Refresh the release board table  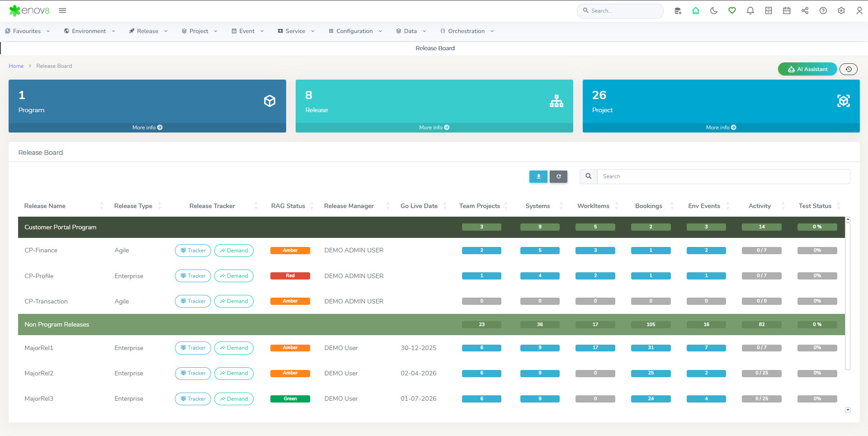coord(558,176)
